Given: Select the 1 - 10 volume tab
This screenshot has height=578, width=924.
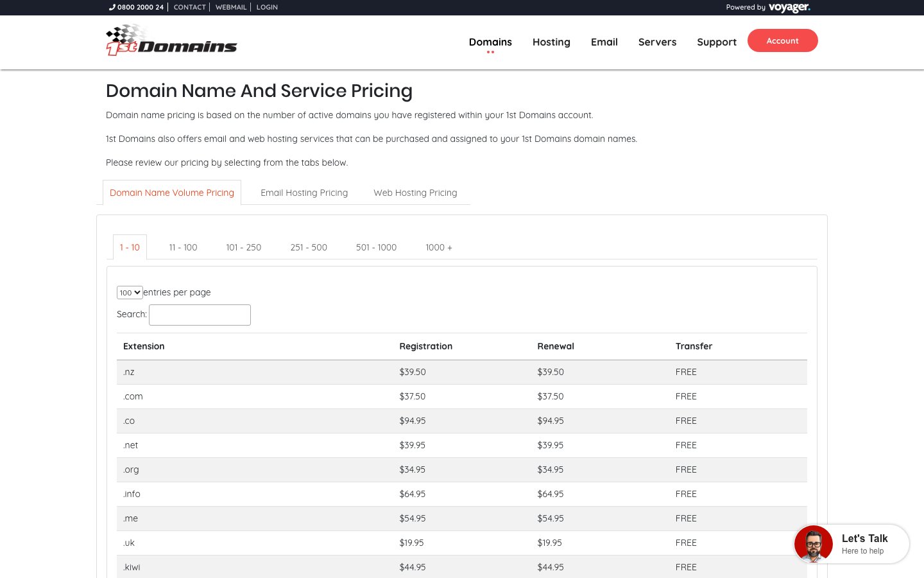Looking at the screenshot, I should tap(130, 247).
